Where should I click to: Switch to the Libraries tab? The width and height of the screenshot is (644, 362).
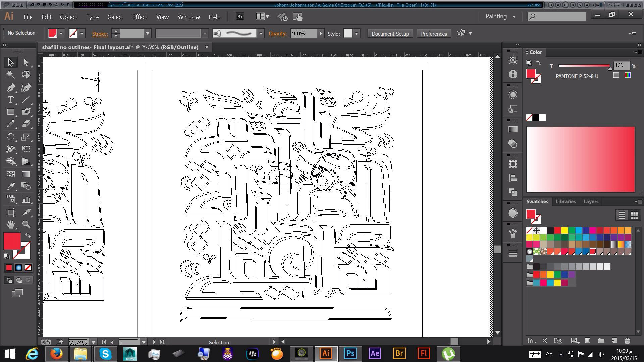click(x=566, y=202)
